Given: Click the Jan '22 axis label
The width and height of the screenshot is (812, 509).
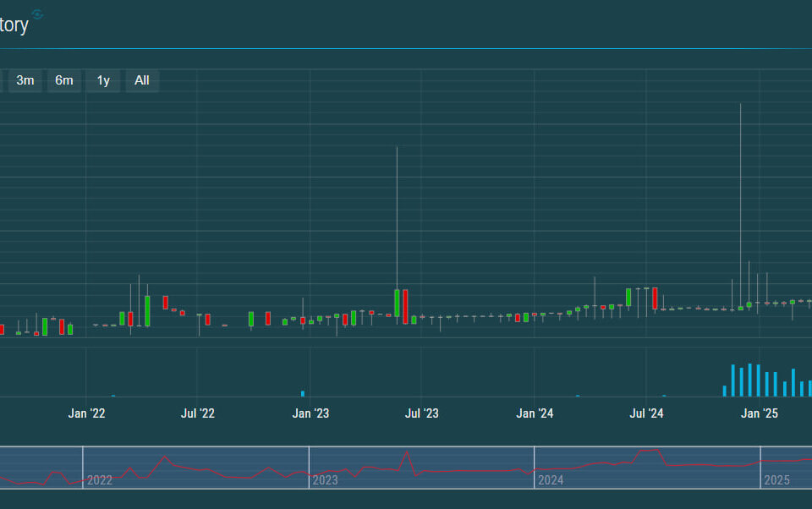Looking at the screenshot, I should [x=86, y=413].
